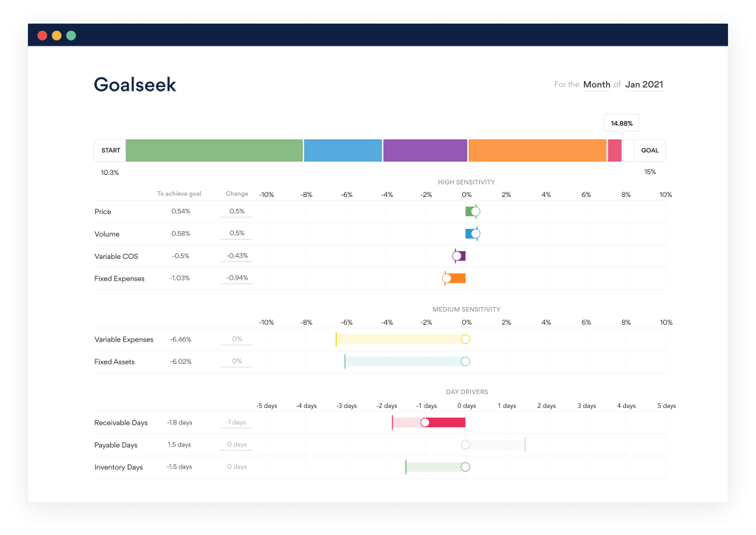Select the Receivable Days slider handle
The width and height of the screenshot is (756, 535).
[425, 423]
